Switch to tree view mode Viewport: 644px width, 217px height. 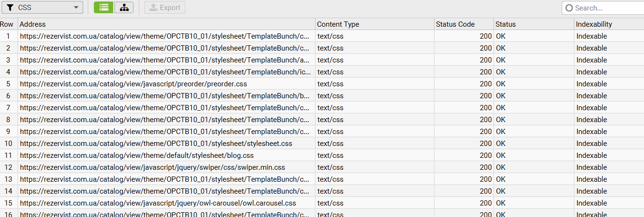coord(124,8)
